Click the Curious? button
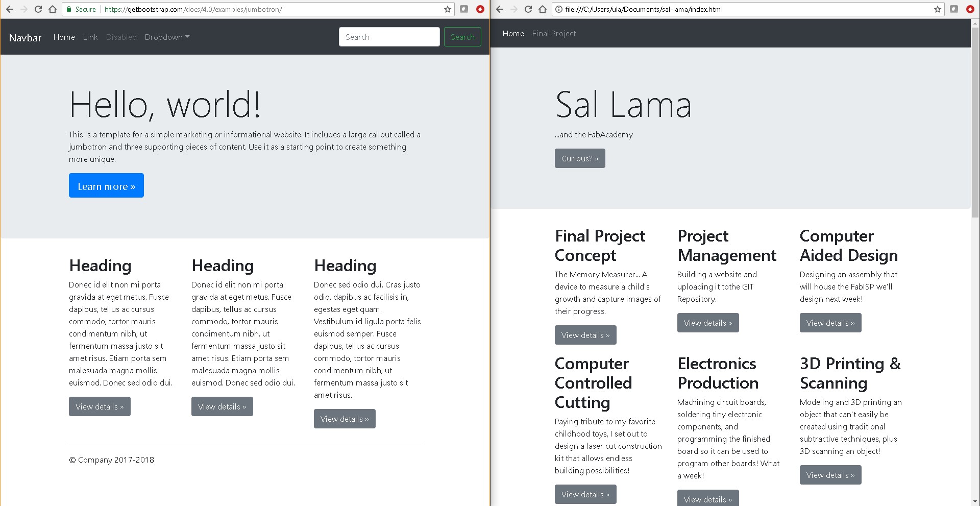 [x=580, y=158]
